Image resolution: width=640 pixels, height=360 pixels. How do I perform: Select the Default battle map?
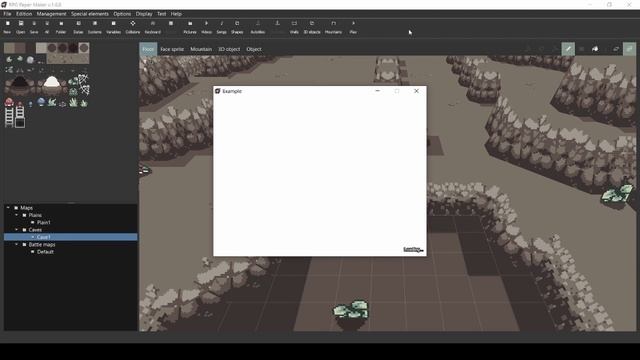pyautogui.click(x=45, y=252)
